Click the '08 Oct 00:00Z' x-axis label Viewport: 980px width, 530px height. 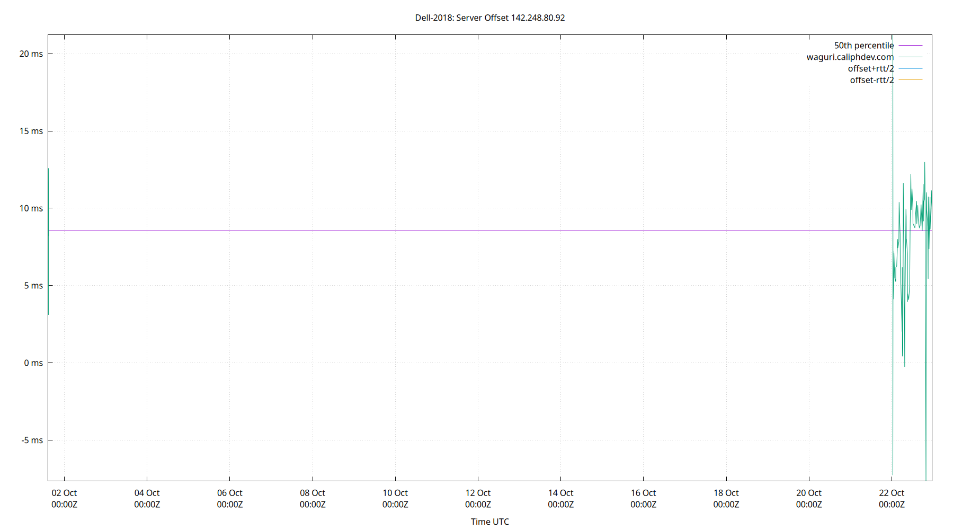tap(313, 499)
